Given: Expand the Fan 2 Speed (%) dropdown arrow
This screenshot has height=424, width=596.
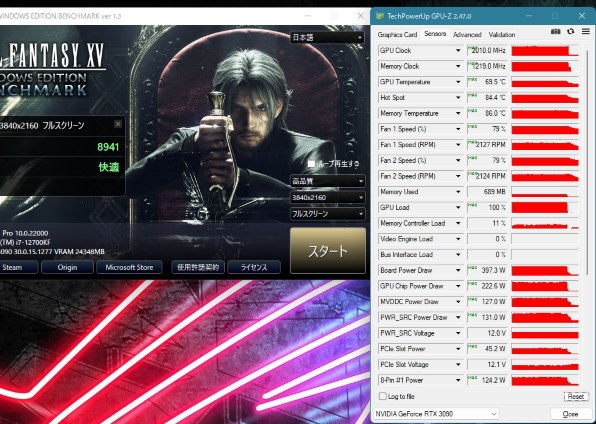Looking at the screenshot, I should 458,160.
